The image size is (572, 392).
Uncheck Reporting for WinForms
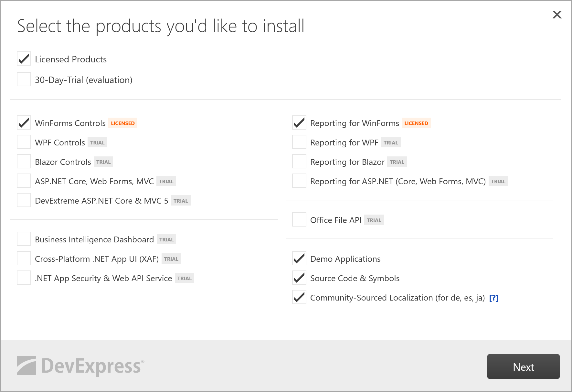point(299,123)
